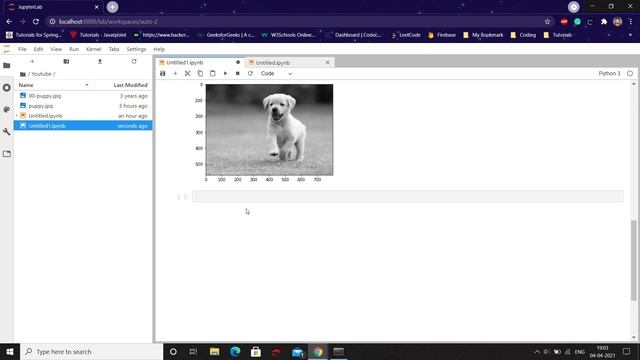Image resolution: width=640 pixels, height=360 pixels.
Task: Open the Coding bookmarks folder
Action: point(523,35)
